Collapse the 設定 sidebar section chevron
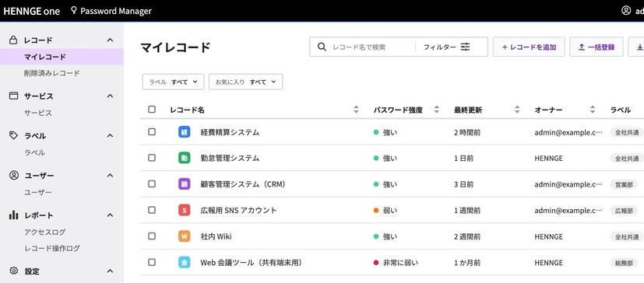This screenshot has height=283, width=644. tap(110, 271)
